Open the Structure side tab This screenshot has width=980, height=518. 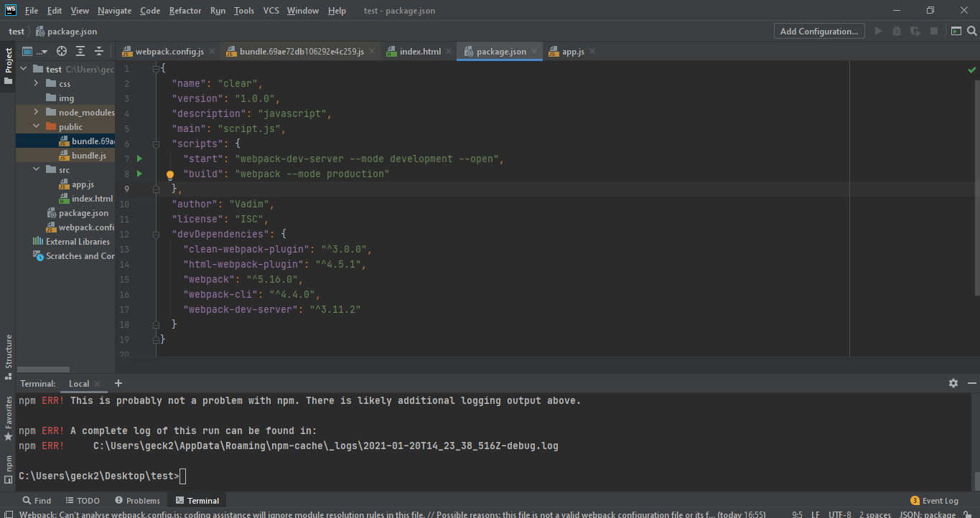coord(8,357)
